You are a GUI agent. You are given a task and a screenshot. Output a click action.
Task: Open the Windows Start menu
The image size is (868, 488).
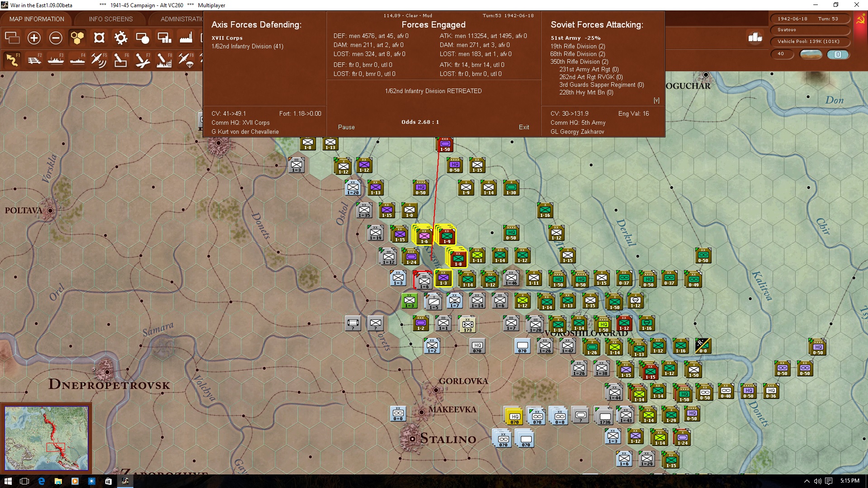tap(8, 481)
